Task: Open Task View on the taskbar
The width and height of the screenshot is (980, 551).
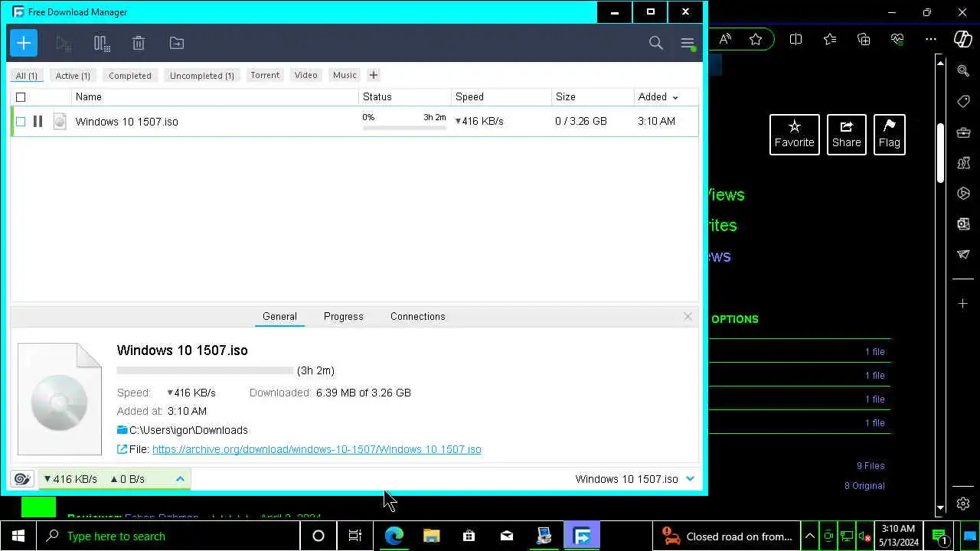Action: (355, 536)
